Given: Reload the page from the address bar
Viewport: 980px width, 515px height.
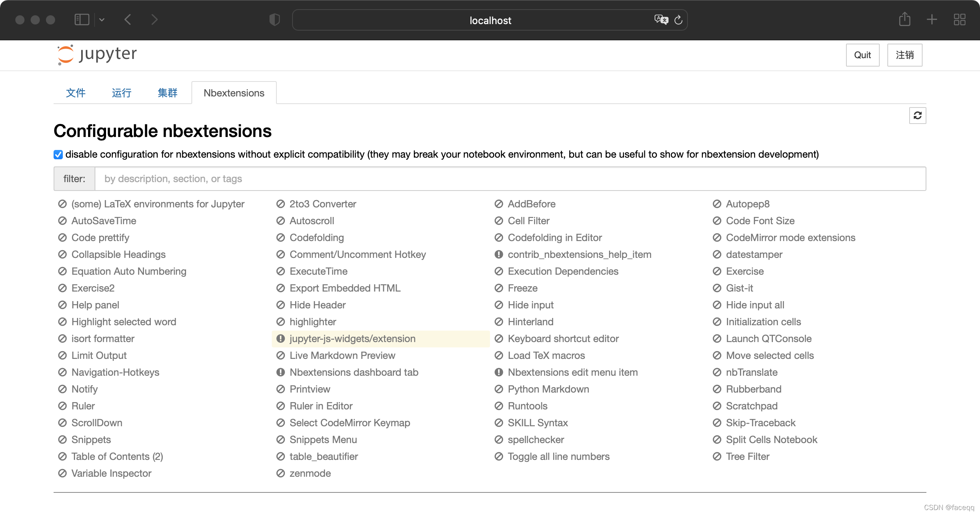Looking at the screenshot, I should [x=678, y=20].
